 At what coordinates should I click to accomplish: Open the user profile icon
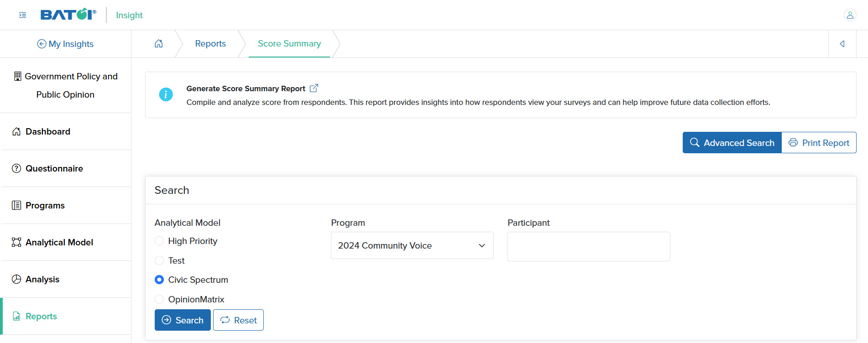point(850,15)
